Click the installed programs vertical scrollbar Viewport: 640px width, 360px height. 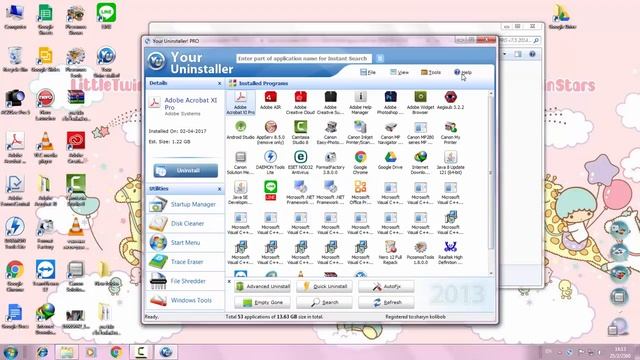491,173
